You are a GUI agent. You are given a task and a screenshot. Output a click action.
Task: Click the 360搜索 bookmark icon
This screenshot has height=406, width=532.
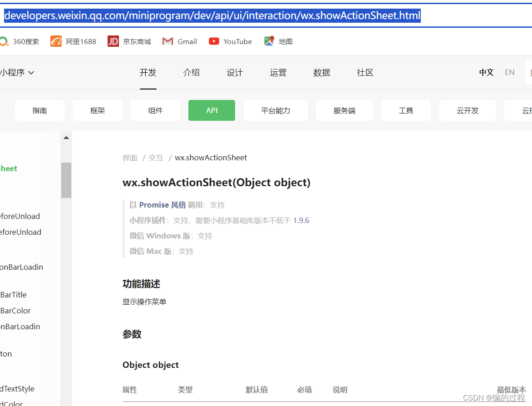4,41
